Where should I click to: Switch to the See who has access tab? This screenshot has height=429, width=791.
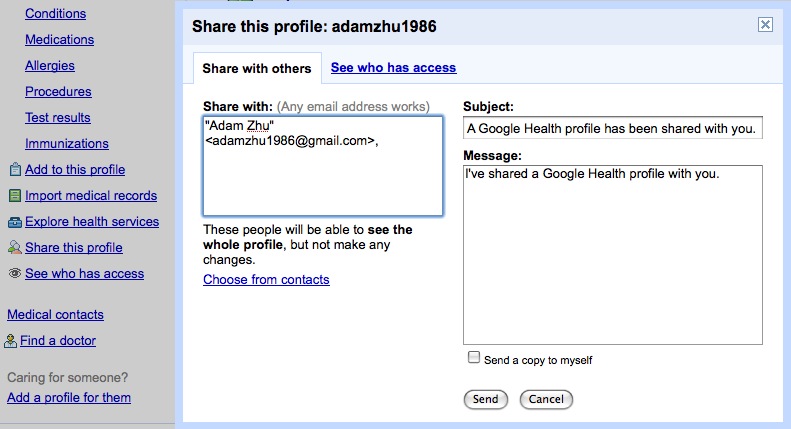(393, 68)
